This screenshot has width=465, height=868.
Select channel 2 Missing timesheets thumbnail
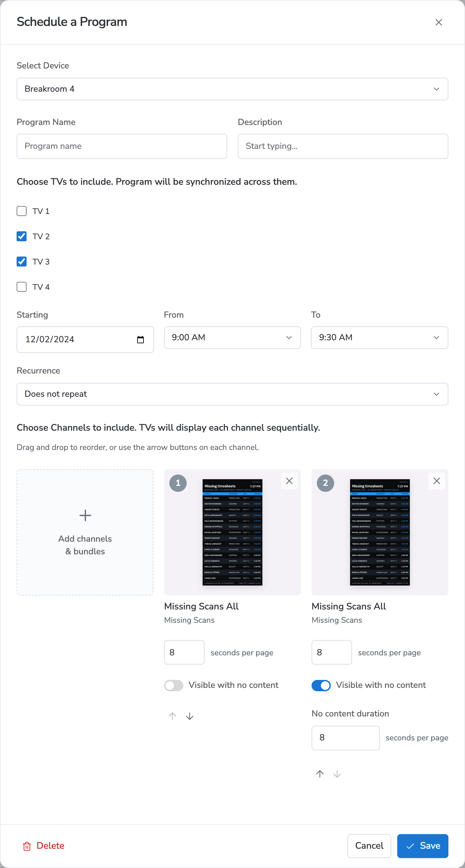click(x=380, y=532)
